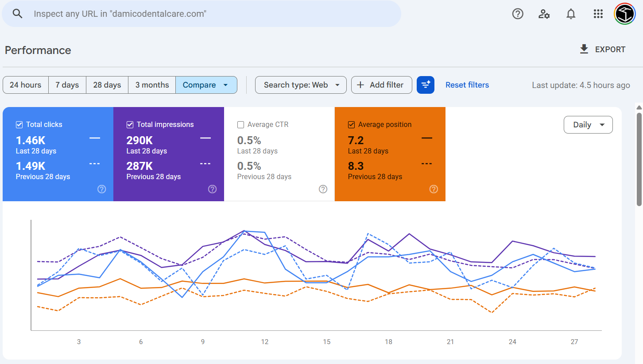Click the Reset filters link
This screenshot has width=643, height=364.
coord(467,85)
